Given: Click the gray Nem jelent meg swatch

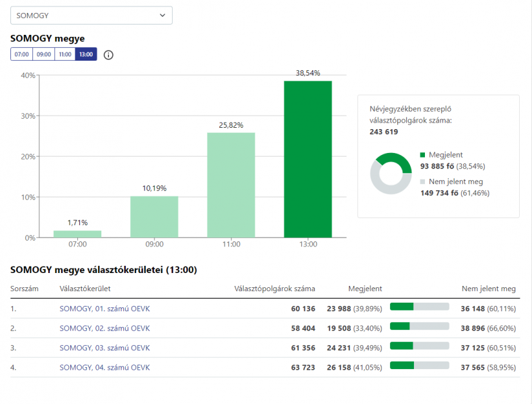Looking at the screenshot, I should [423, 182].
